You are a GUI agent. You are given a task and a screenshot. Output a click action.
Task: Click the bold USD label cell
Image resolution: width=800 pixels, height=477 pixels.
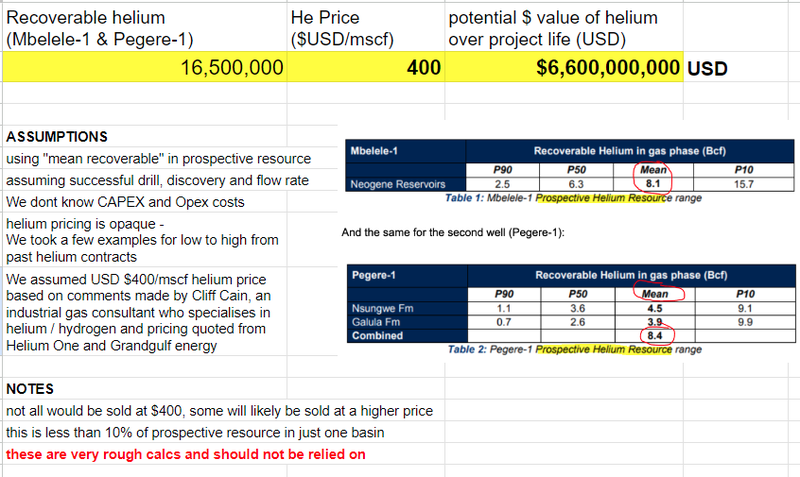tap(707, 68)
